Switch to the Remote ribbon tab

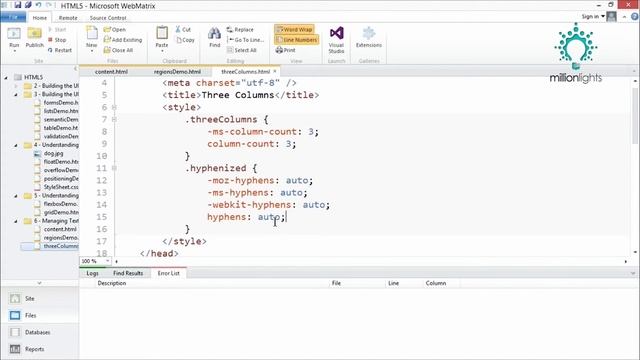click(68, 18)
